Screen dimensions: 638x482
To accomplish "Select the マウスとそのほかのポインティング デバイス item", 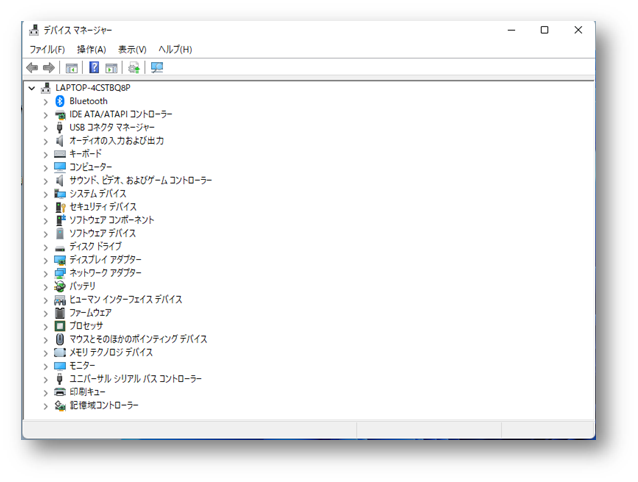I will tap(138, 339).
